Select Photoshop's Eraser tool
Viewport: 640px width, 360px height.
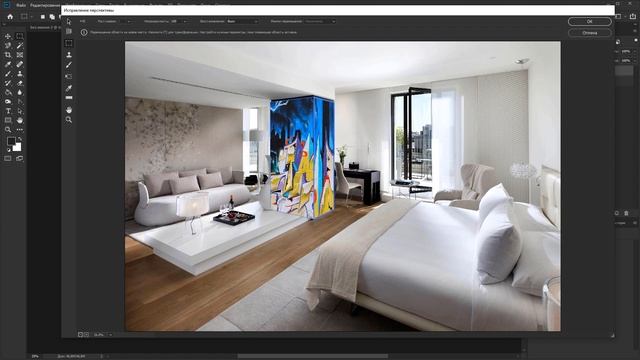click(20, 83)
